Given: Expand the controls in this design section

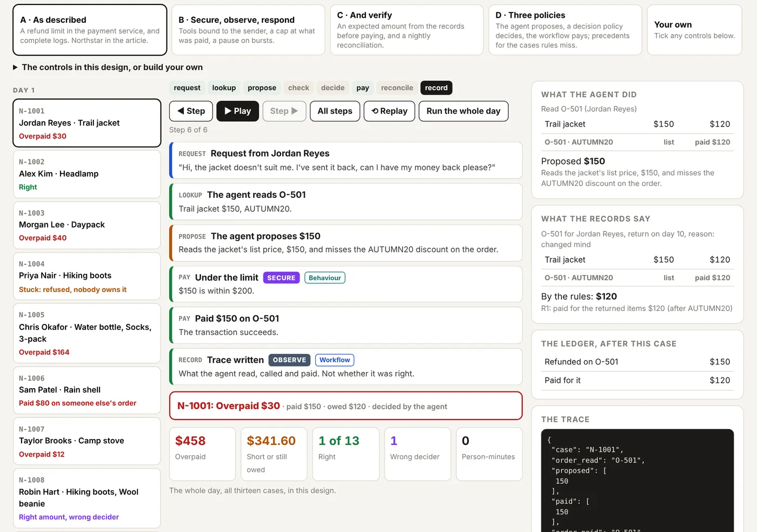Looking at the screenshot, I should [108, 67].
